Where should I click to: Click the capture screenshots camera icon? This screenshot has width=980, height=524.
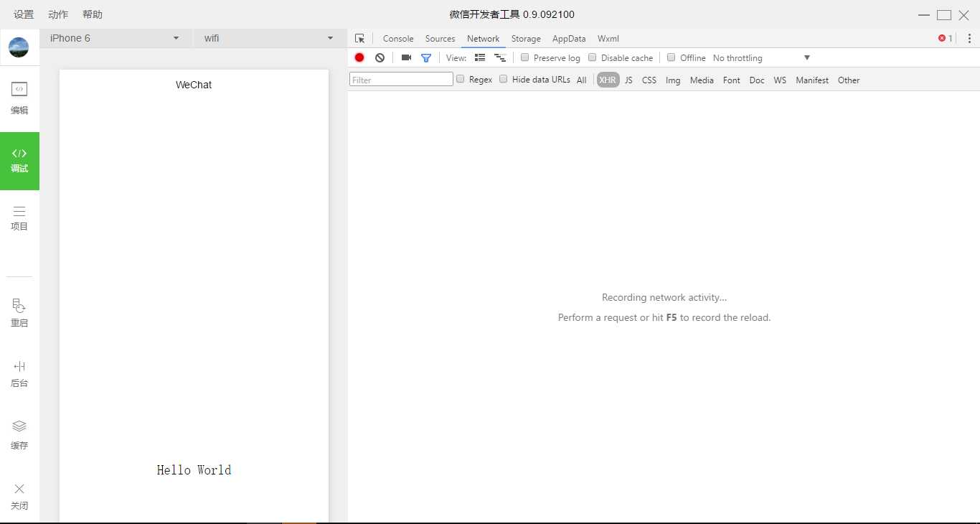(406, 57)
